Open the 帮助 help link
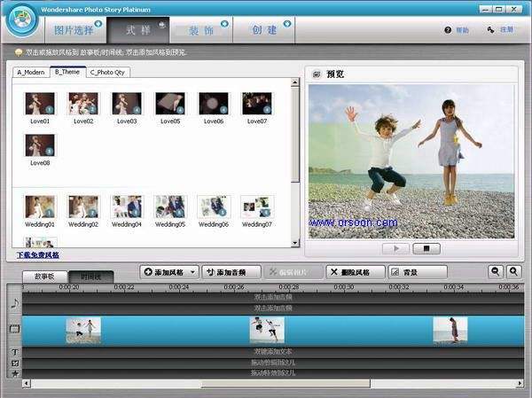Screen dimensions: 532x398 tap(462, 30)
